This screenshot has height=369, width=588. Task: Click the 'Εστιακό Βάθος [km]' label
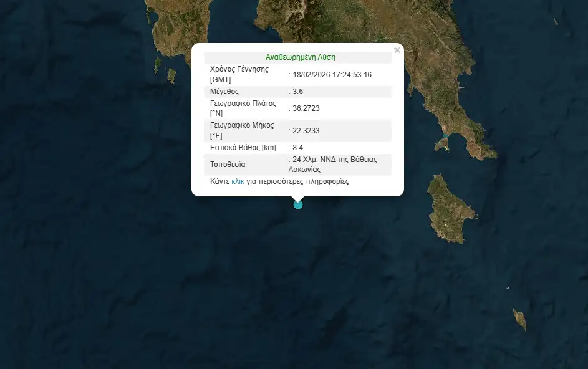point(243,148)
